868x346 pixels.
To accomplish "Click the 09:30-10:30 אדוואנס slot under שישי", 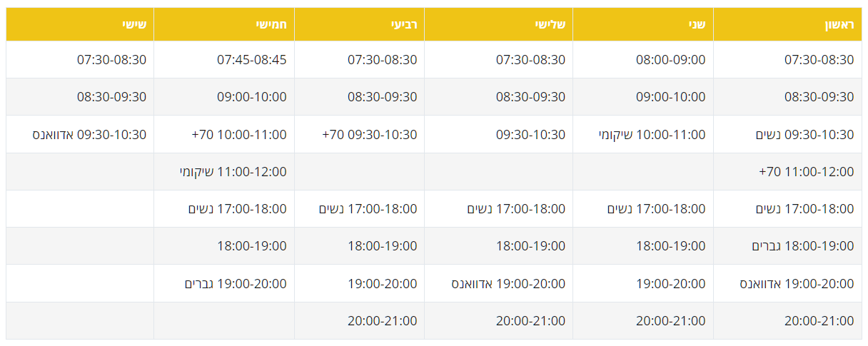I will (89, 135).
